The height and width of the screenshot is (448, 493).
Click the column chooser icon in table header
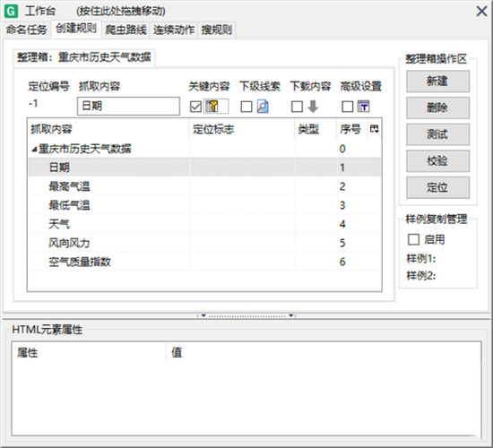pos(374,129)
